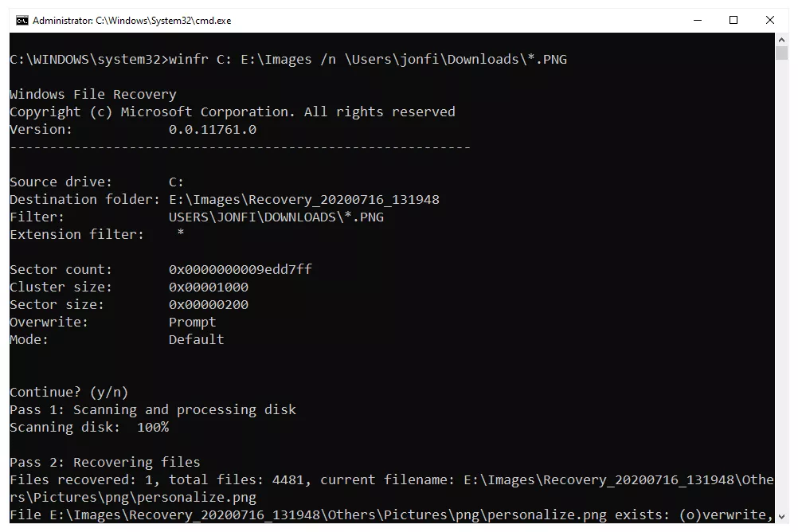
Task: Click the window title text 'Administrator: C:\Windows\System32\cmd.exe'
Action: [132, 21]
